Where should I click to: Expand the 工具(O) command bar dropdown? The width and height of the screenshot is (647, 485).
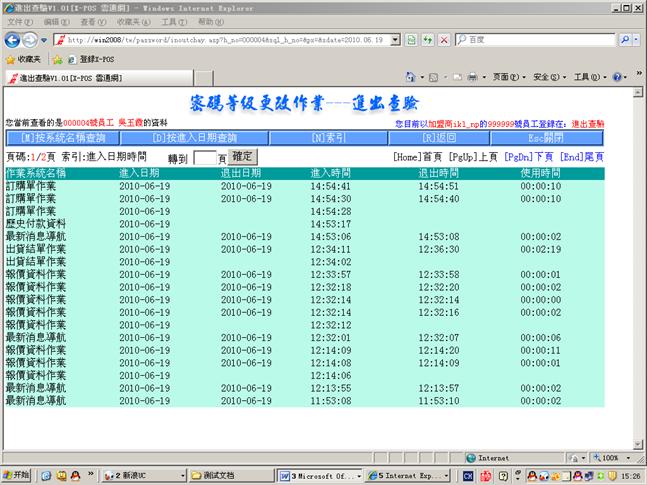587,77
